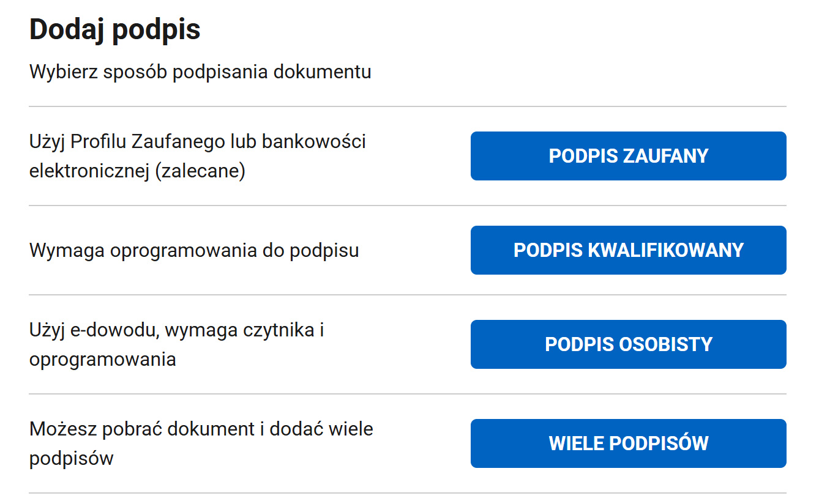The height and width of the screenshot is (504, 819).
Task: Click the PODPIS ZAUFANY button
Action: 628,156
